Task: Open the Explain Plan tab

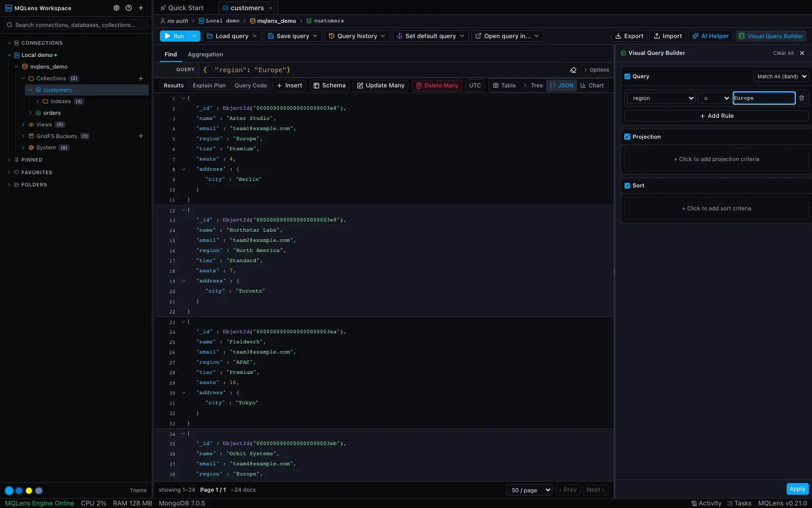Action: click(209, 85)
